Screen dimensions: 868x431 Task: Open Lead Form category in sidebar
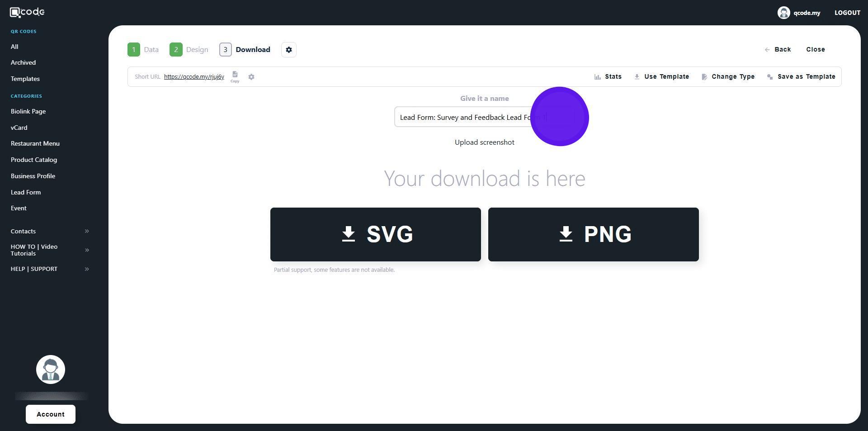coord(26,192)
